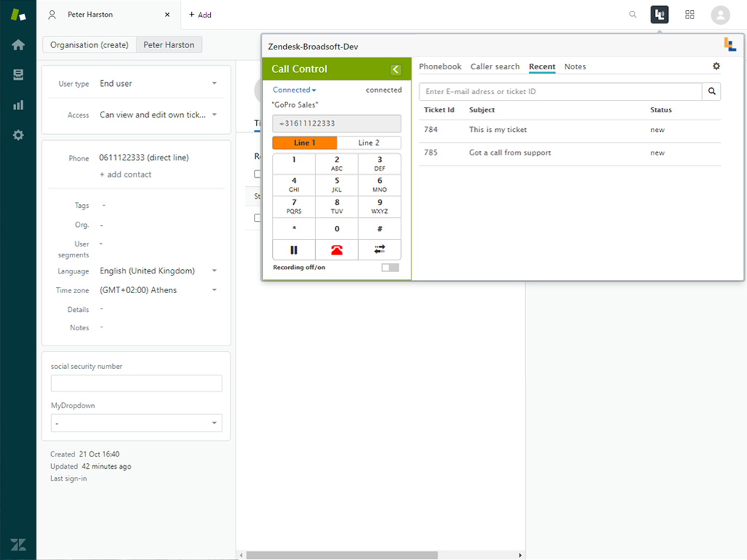Viewport: 747px width, 560px height.
Task: Open settings gear in phone panel
Action: 716,66
